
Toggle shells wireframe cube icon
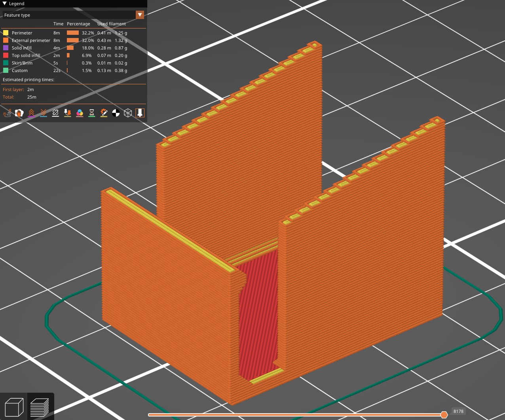128,113
